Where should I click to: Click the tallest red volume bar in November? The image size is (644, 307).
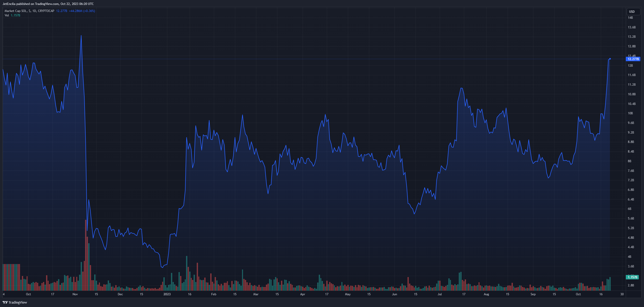click(x=86, y=255)
